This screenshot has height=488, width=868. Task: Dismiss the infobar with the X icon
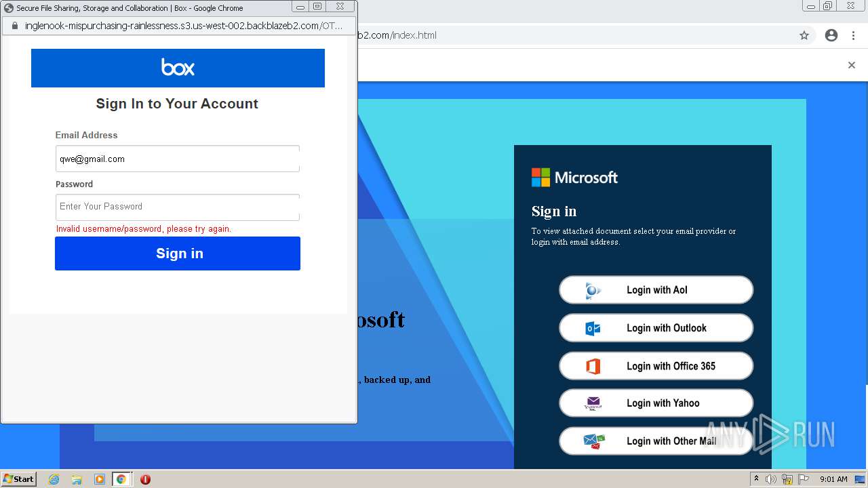[852, 65]
